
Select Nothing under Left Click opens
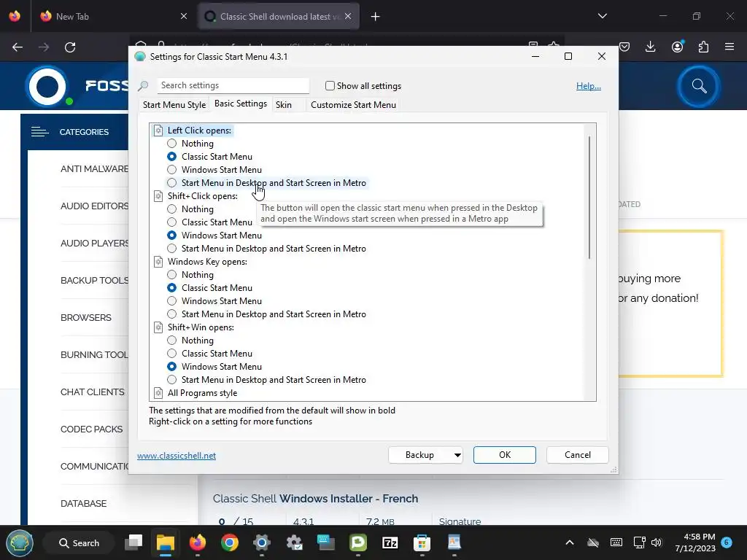[x=172, y=144]
